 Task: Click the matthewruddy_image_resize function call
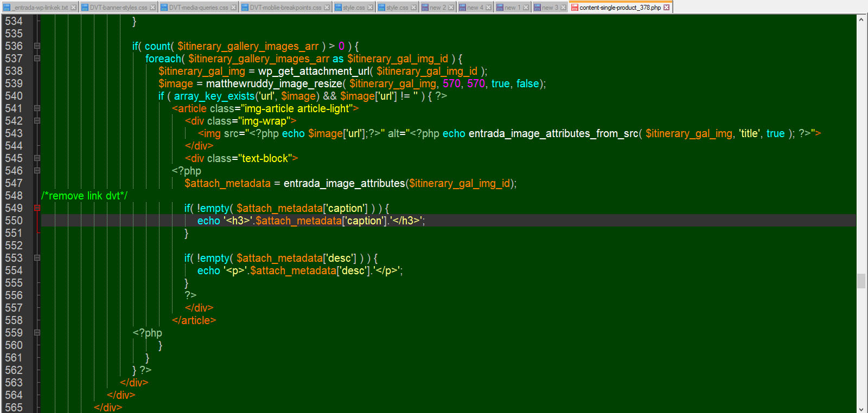(x=274, y=83)
